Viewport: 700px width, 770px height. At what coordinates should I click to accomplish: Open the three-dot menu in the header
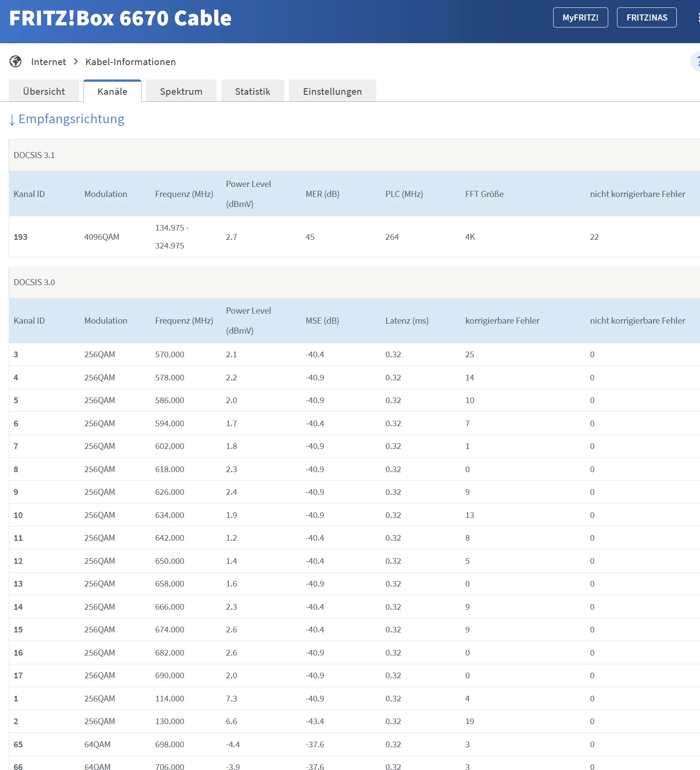(x=697, y=17)
